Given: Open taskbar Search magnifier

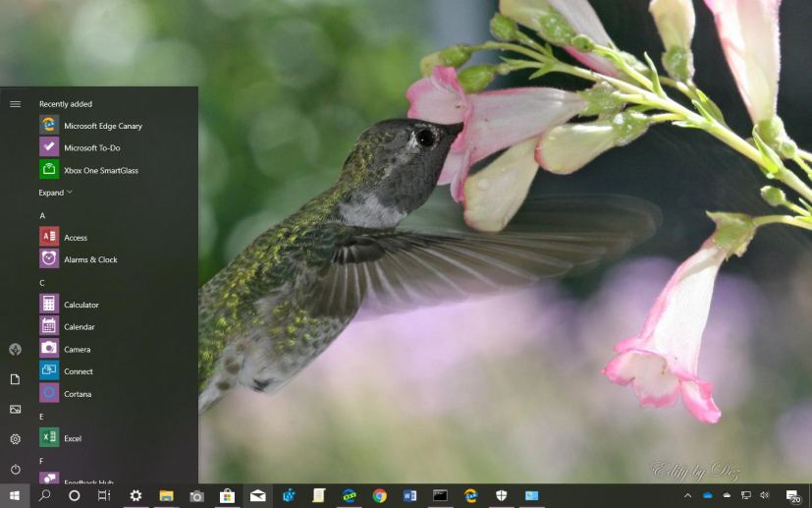Looking at the screenshot, I should [45, 495].
